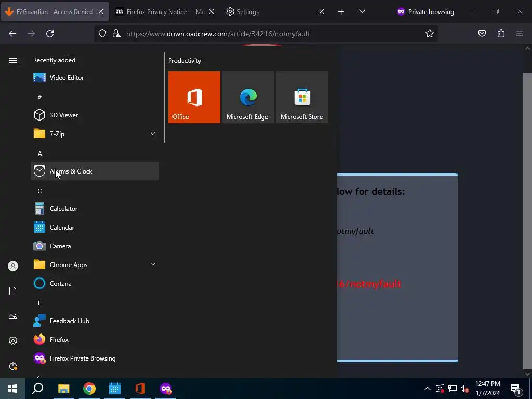Click the Private browsing indicator

click(x=425, y=12)
